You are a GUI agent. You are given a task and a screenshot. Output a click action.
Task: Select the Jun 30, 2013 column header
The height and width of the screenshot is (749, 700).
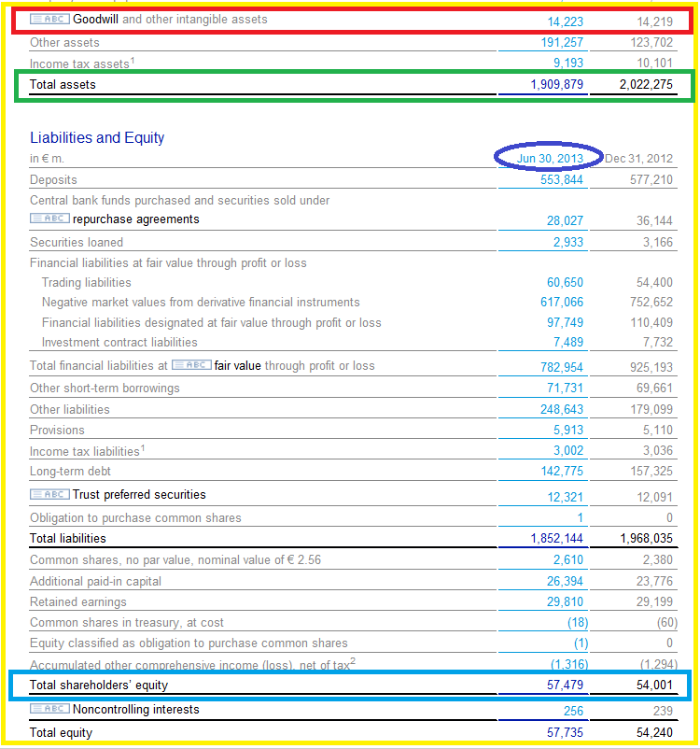550,159
